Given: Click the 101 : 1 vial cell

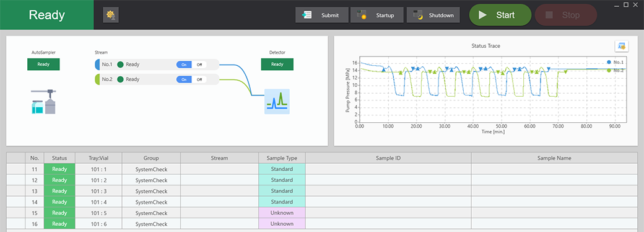Looking at the screenshot, I should tap(98, 169).
